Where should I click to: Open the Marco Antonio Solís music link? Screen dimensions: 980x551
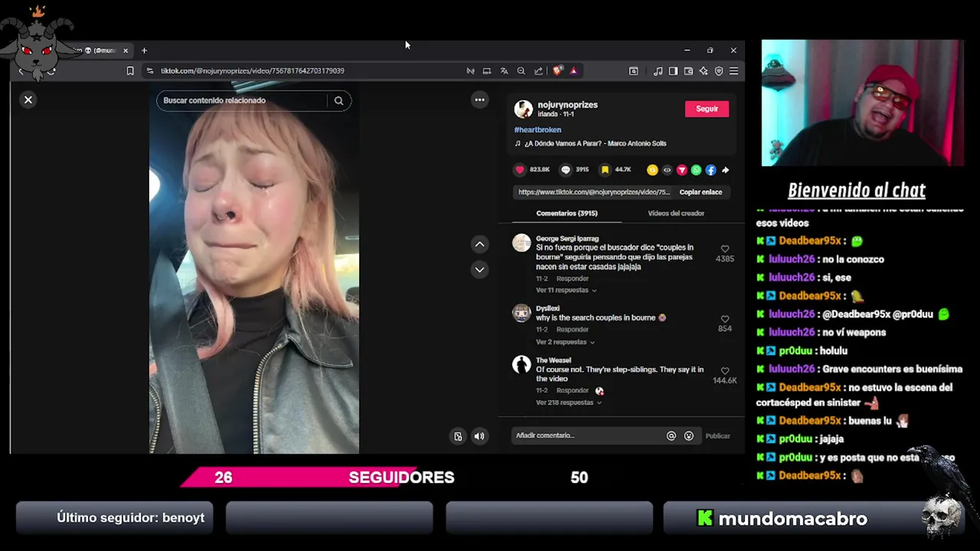pos(595,143)
